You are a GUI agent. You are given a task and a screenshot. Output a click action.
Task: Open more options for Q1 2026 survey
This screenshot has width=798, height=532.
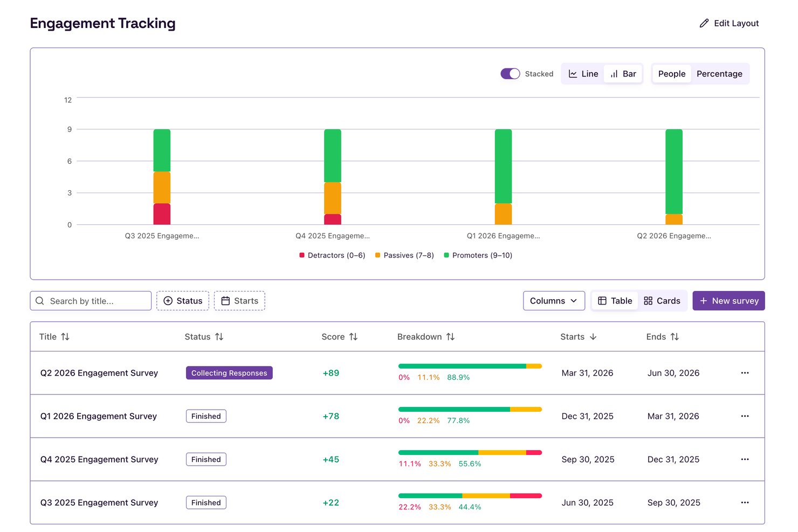click(x=745, y=416)
